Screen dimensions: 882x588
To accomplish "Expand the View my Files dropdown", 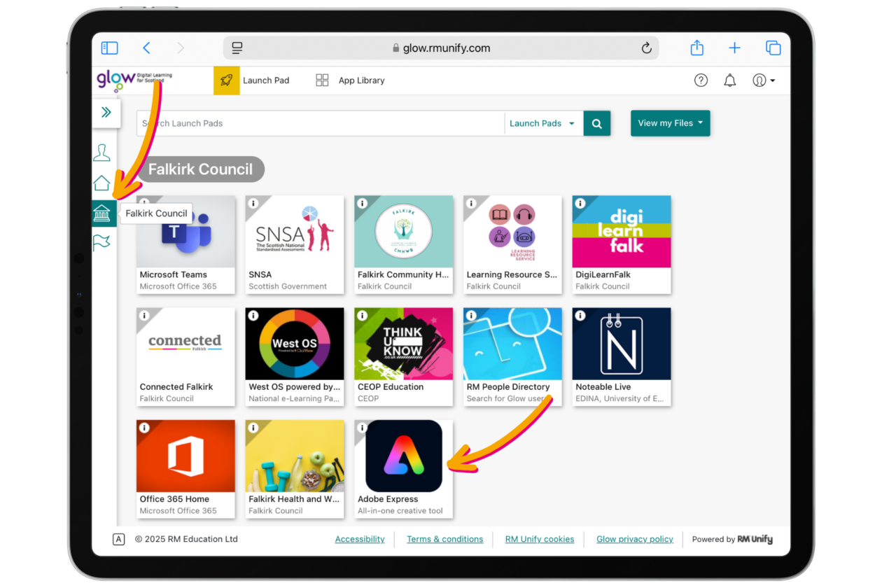I will [670, 123].
